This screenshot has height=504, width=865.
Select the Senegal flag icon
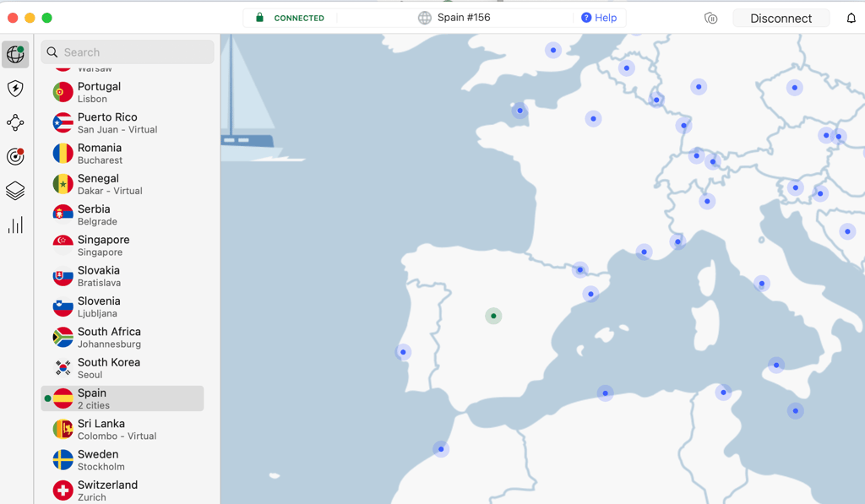coord(63,184)
